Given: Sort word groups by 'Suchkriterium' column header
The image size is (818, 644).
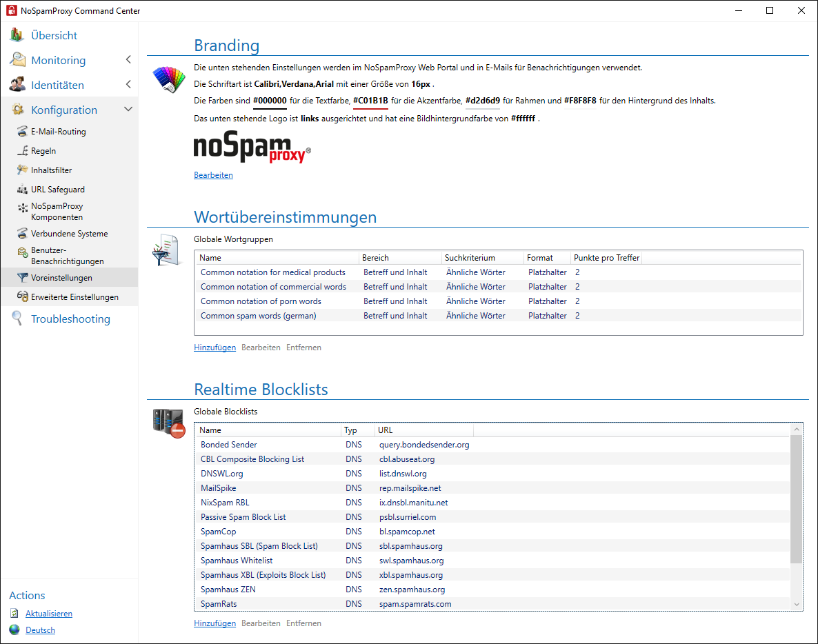Looking at the screenshot, I should pyautogui.click(x=482, y=258).
